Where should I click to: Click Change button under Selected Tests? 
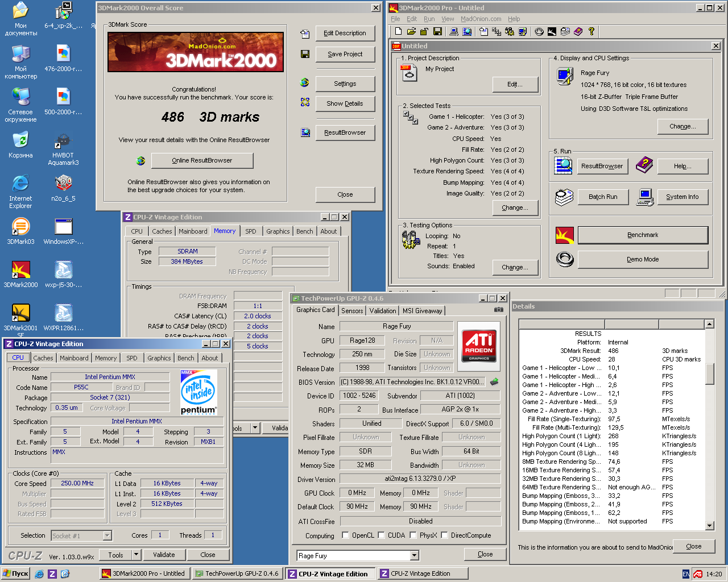515,207
